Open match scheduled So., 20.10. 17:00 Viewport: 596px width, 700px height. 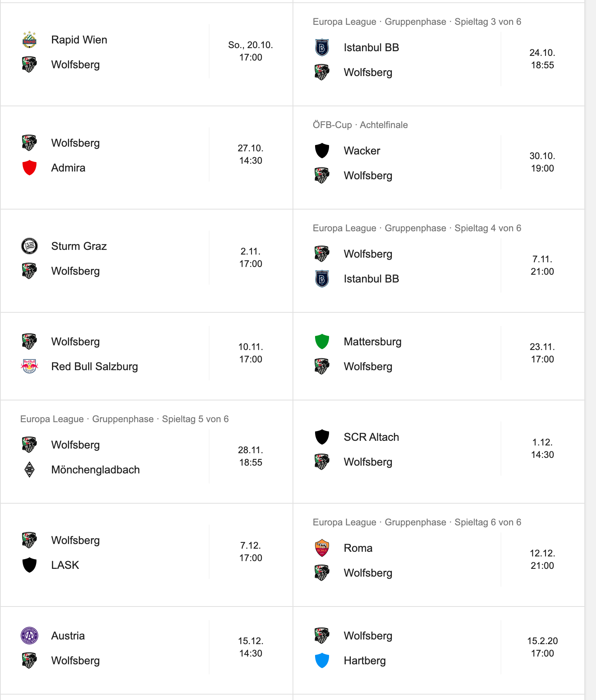[146, 54]
